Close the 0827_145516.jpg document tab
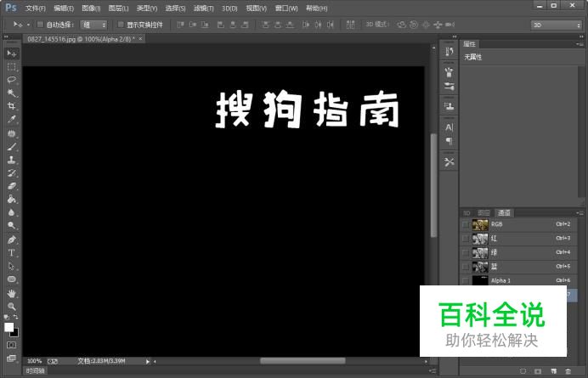This screenshot has width=588, height=378. pos(140,38)
